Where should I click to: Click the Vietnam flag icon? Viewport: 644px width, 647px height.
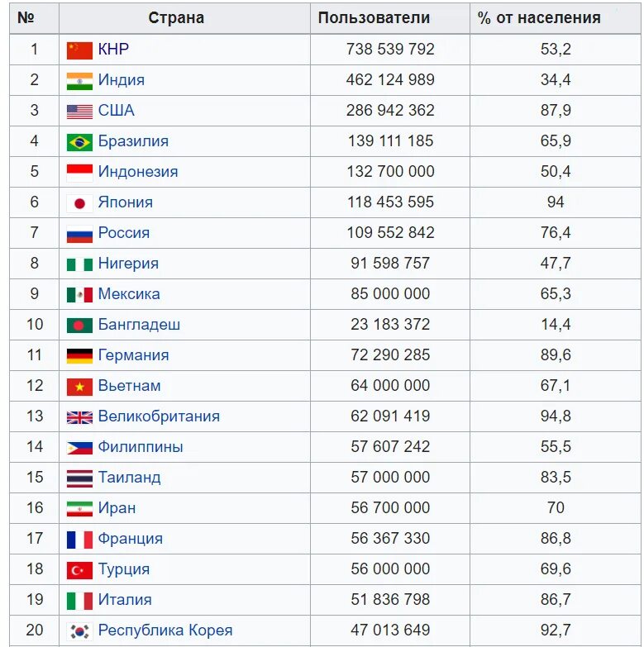point(79,387)
